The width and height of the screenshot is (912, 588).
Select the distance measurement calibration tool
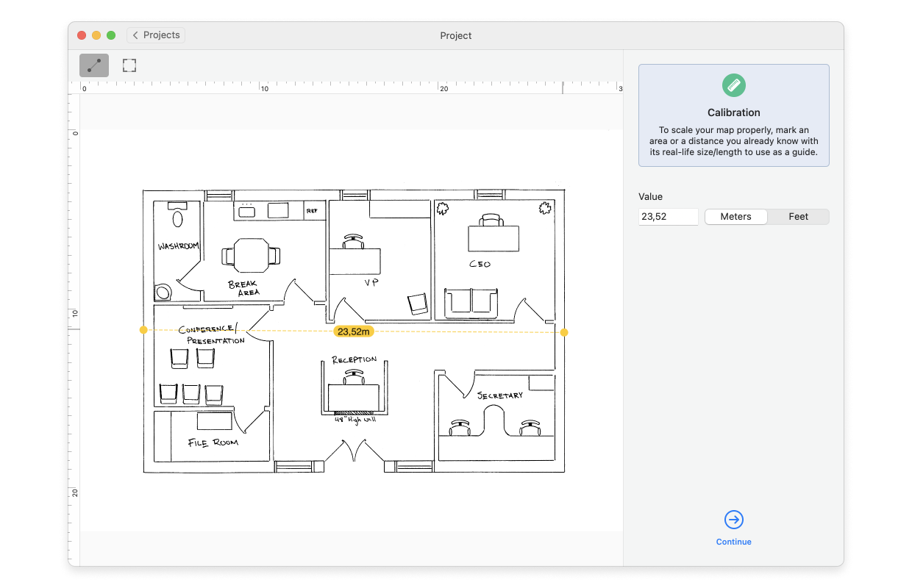tap(93, 65)
